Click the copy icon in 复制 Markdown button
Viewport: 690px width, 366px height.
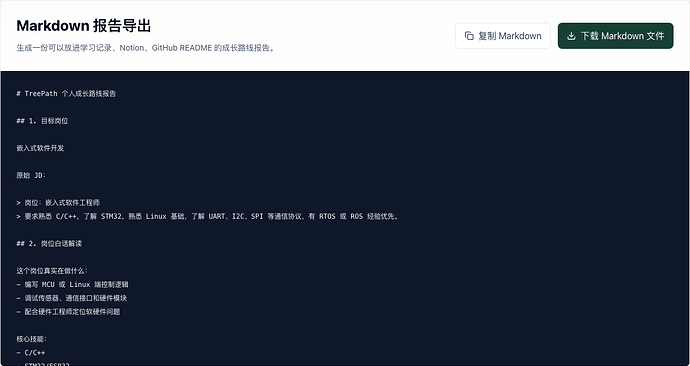pos(469,36)
